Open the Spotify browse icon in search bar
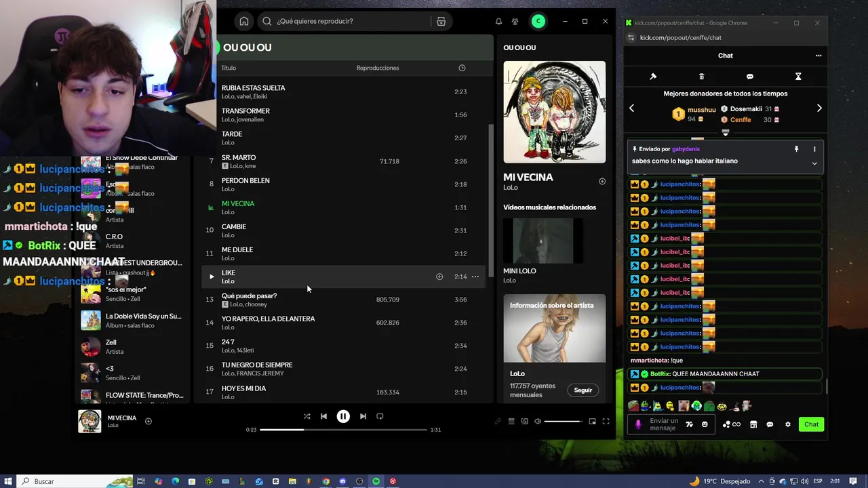The height and width of the screenshot is (488, 868). 441,21
